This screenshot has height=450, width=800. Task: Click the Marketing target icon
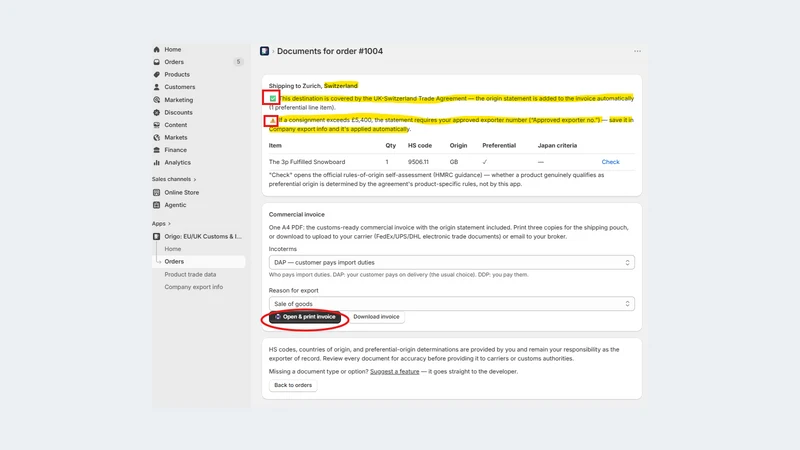(x=157, y=100)
